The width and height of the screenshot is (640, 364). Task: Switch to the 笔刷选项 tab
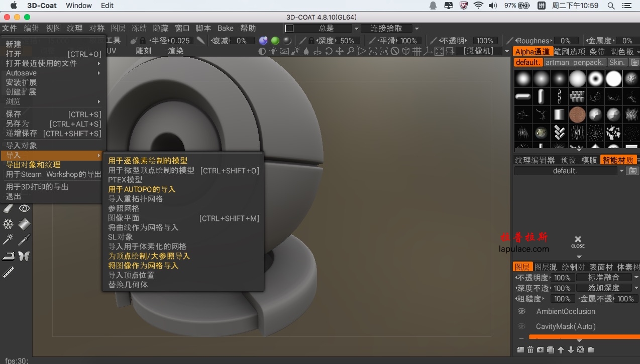coord(570,51)
